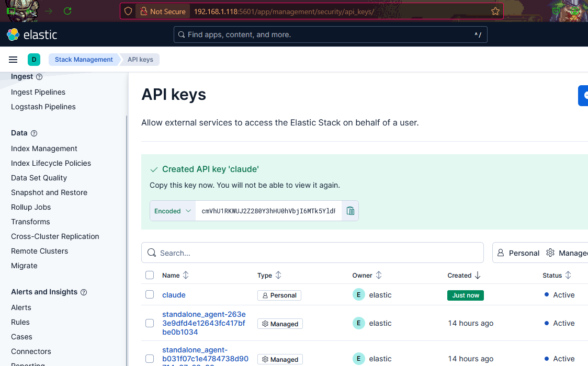This screenshot has height=366, width=588.
Task: Open the claude API key link
Action: [x=174, y=295]
